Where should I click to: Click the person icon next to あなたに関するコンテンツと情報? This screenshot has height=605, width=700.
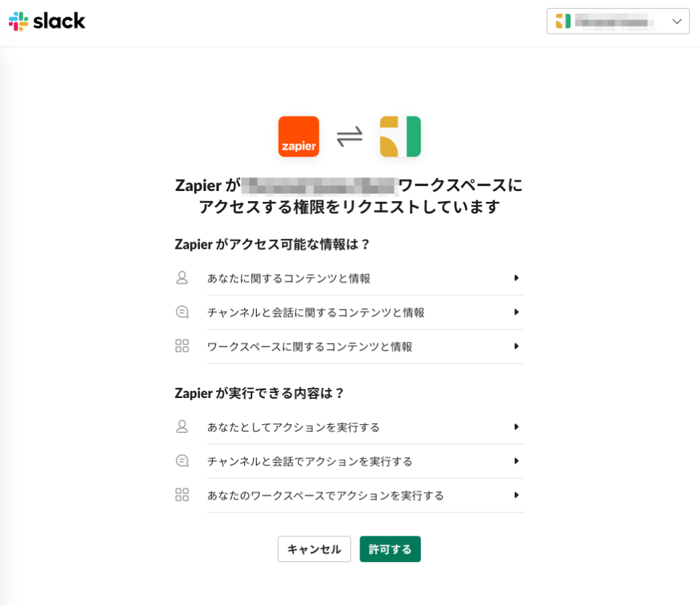click(182, 278)
